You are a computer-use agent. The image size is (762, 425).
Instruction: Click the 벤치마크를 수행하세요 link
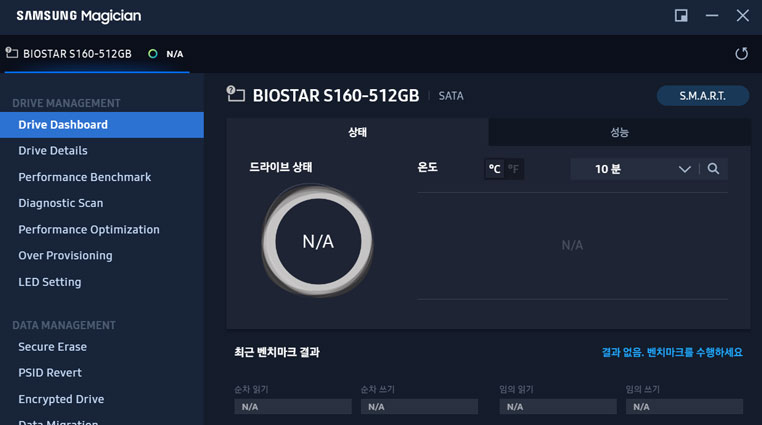coord(694,352)
